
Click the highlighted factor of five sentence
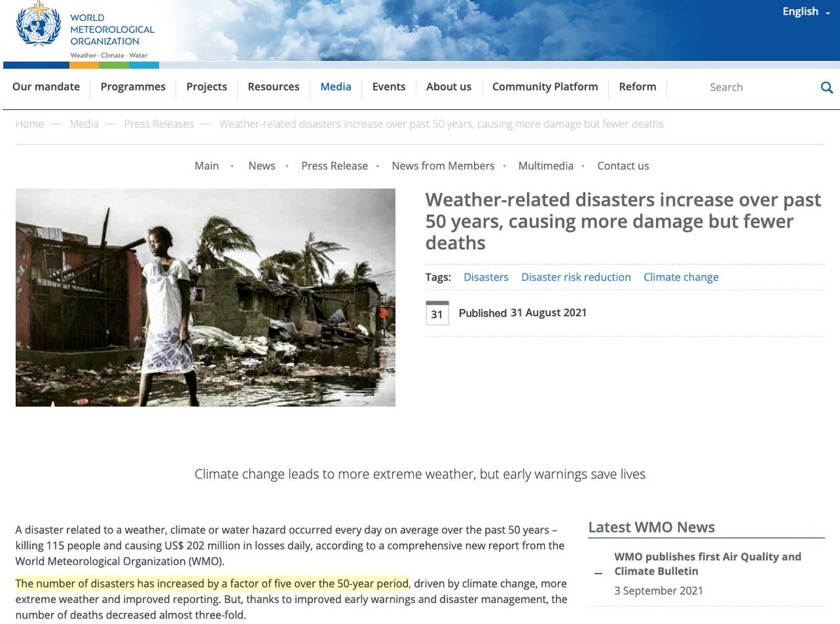click(211, 583)
